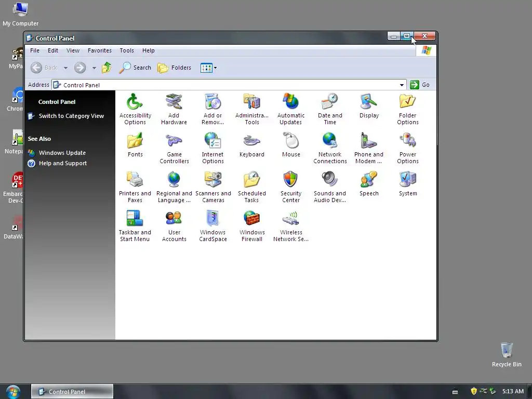This screenshot has height=399, width=532.
Task: Open Power Options icon
Action: pos(407,148)
